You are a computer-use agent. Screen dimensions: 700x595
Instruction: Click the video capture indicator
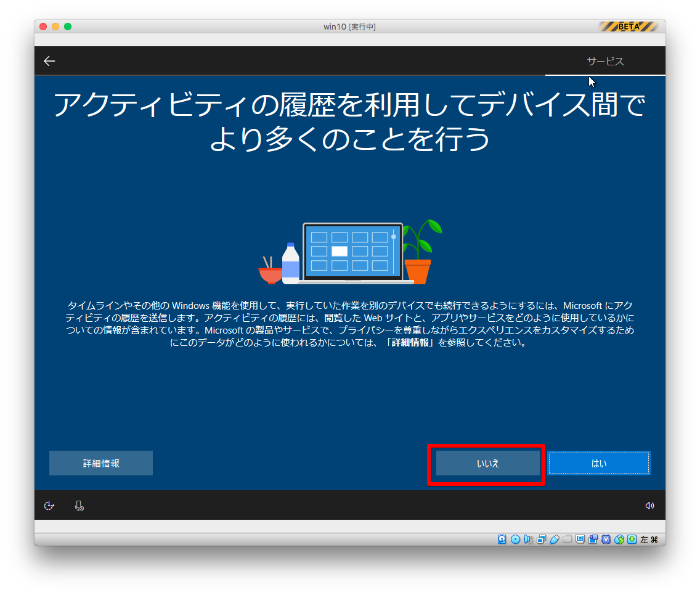593,540
